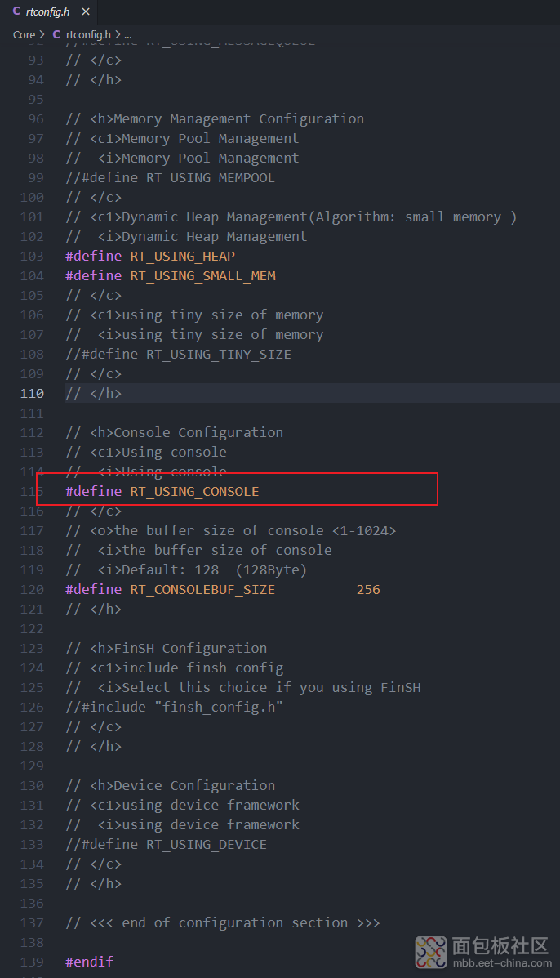Click the #define RT_USING_HEAP line
The image size is (560, 978).
[150, 257]
